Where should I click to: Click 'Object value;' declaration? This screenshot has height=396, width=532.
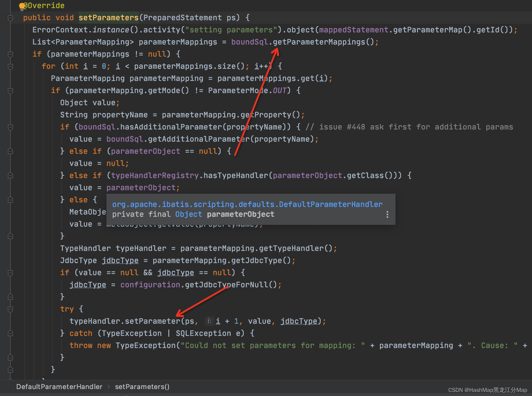click(90, 103)
